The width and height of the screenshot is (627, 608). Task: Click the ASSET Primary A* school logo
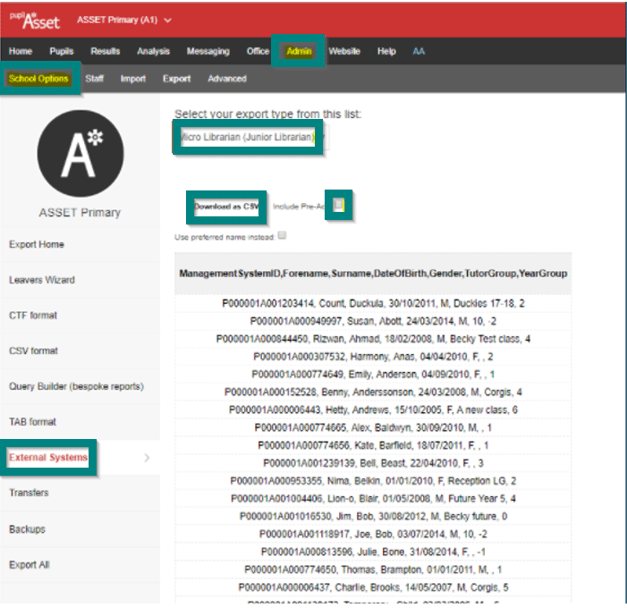coord(80,153)
